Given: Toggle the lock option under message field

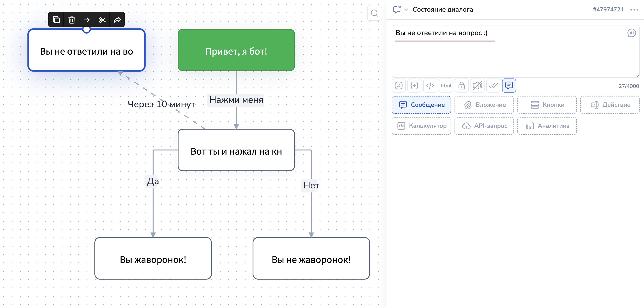Looking at the screenshot, I should [x=462, y=86].
